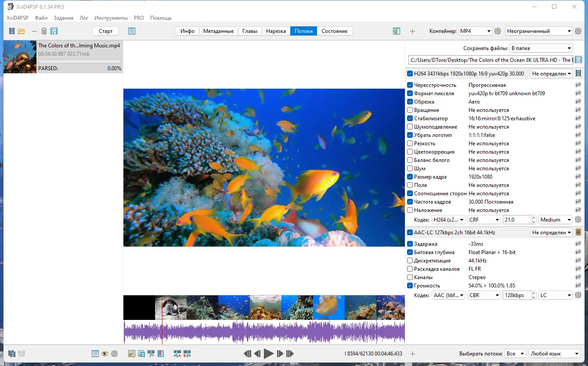Click the output file path field

[x=490, y=60]
